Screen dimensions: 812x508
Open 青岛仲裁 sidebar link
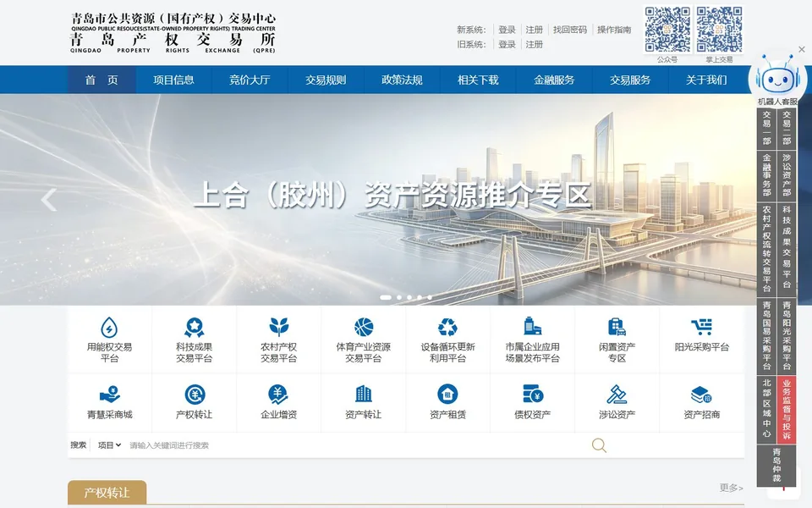(776, 465)
